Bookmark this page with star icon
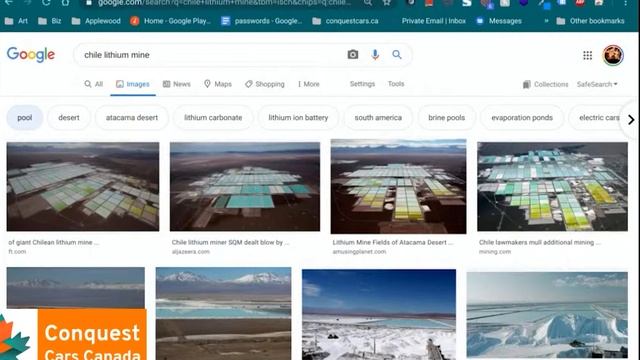 387,2
